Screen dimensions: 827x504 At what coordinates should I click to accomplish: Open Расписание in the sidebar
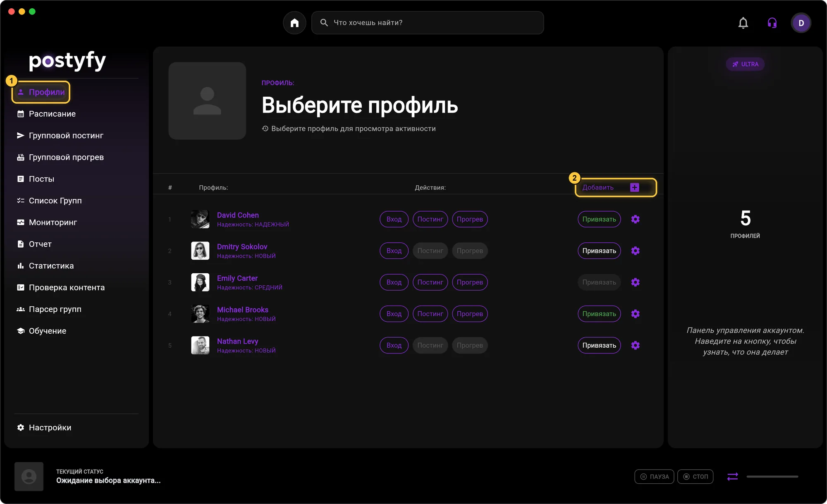point(46,114)
